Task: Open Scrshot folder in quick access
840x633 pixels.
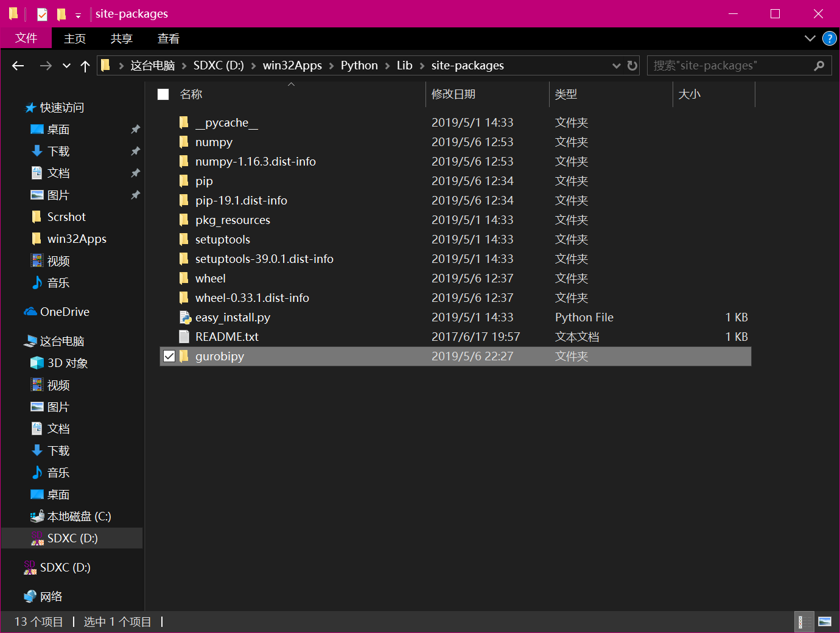Action: point(66,217)
